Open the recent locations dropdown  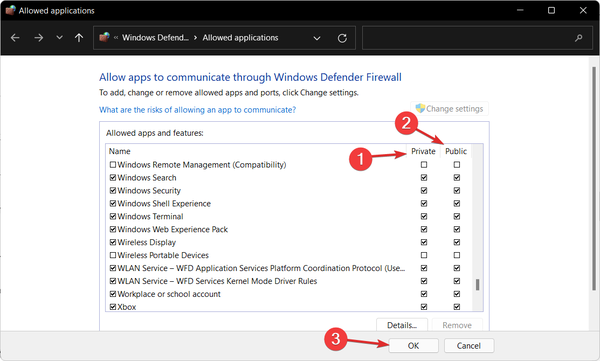pos(59,38)
